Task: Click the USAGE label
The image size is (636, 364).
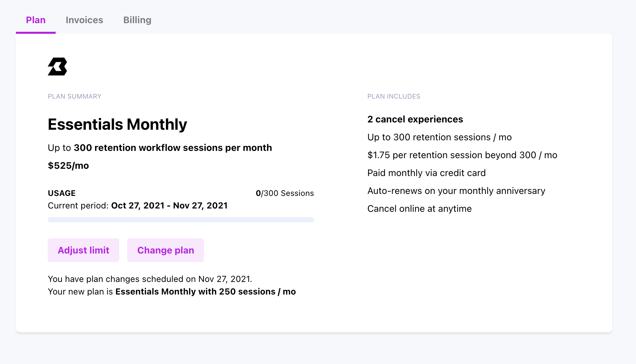Action: click(x=62, y=193)
